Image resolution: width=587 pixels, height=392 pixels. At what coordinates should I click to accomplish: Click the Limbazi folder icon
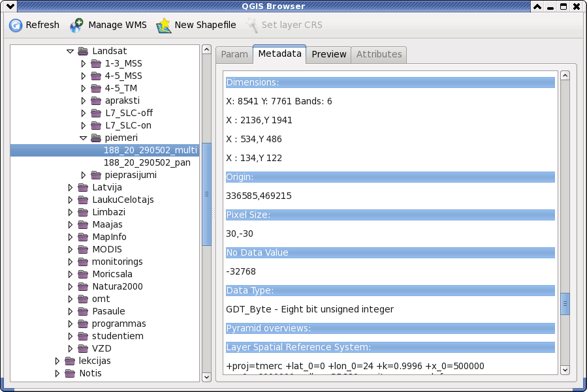(83, 212)
